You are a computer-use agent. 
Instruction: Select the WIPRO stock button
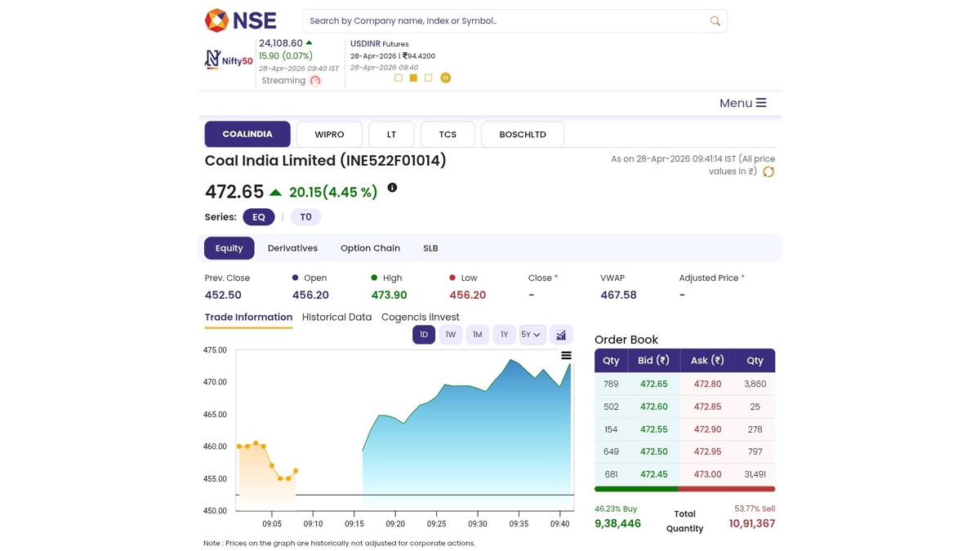tap(329, 135)
